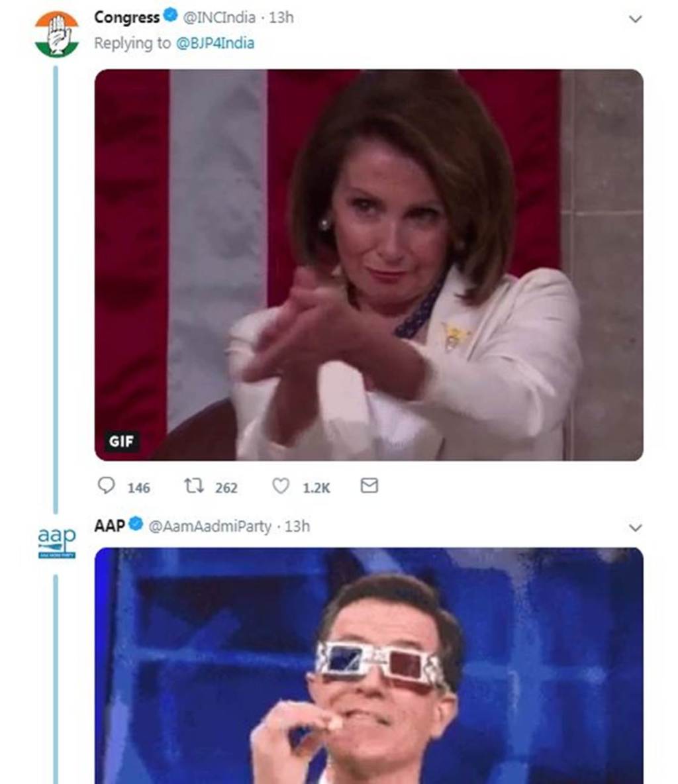678x784 pixels.
Task: Play the clapping woman GIF
Action: tap(369, 265)
